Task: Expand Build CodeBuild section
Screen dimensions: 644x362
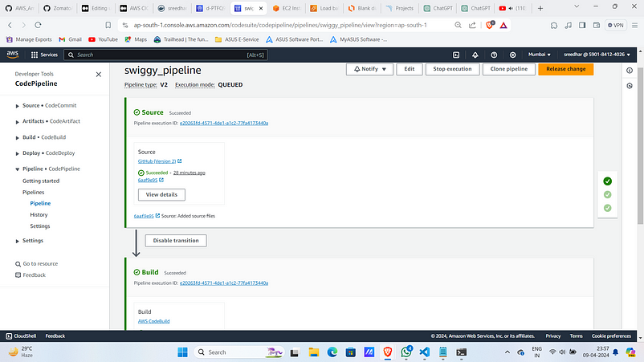Action: (x=17, y=137)
